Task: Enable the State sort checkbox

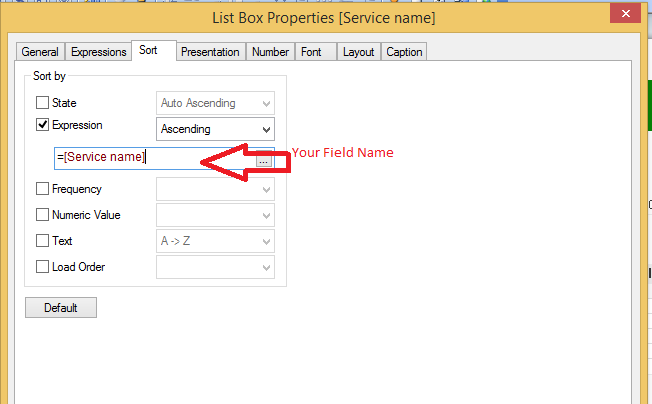Action: tap(42, 102)
